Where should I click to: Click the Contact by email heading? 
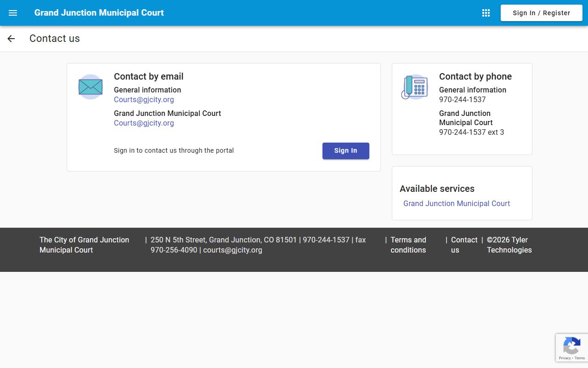click(x=149, y=76)
